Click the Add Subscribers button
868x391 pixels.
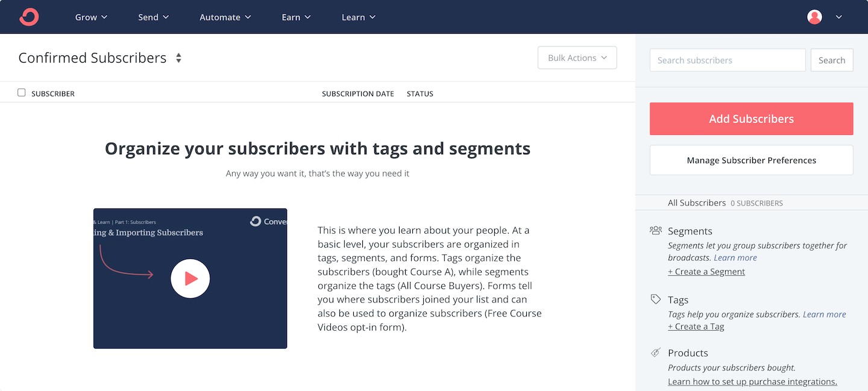pos(751,119)
